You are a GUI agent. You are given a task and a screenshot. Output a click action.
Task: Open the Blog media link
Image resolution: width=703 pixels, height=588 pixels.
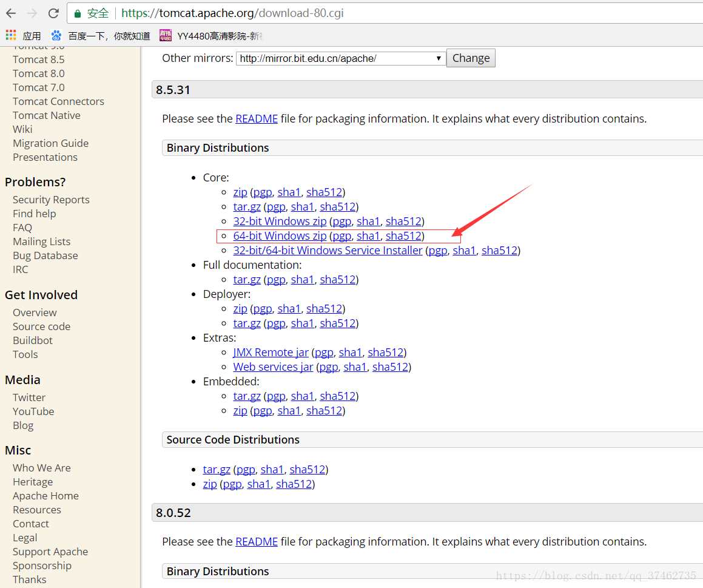[23, 425]
